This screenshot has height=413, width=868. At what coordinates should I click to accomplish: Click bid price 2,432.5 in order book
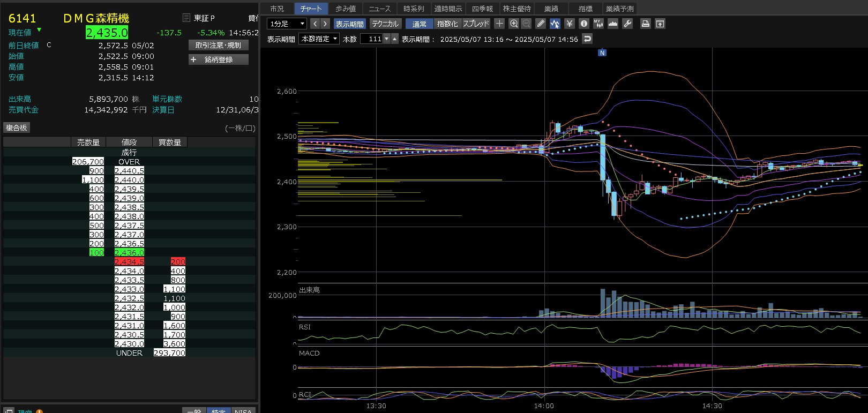[x=129, y=298]
